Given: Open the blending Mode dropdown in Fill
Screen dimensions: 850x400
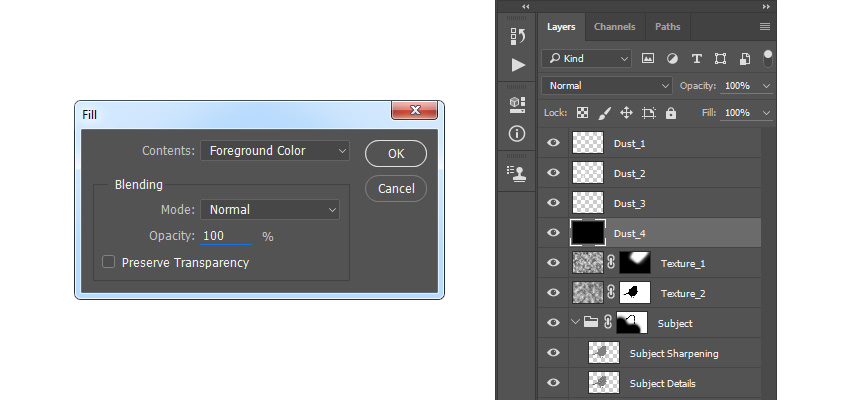Looking at the screenshot, I should 270,210.
